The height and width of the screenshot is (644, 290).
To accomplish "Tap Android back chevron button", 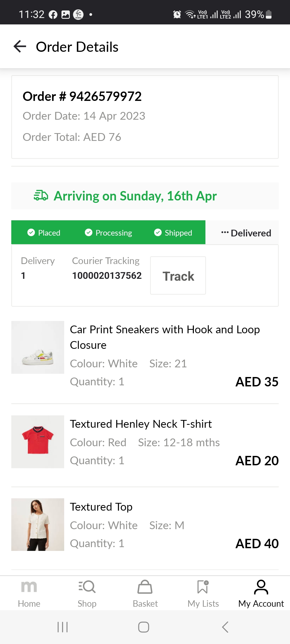I will [x=225, y=627].
